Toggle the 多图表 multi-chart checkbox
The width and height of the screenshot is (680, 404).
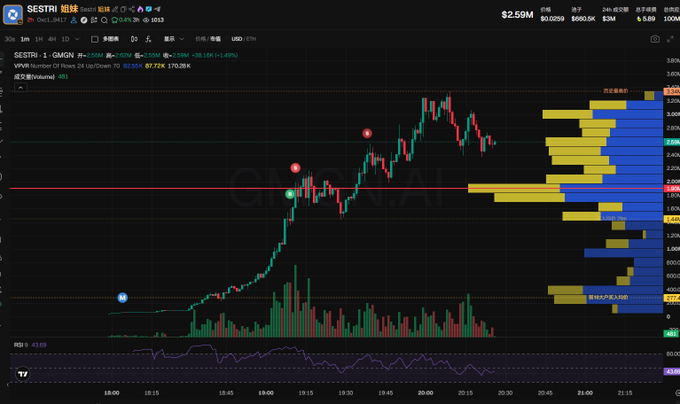95,39
